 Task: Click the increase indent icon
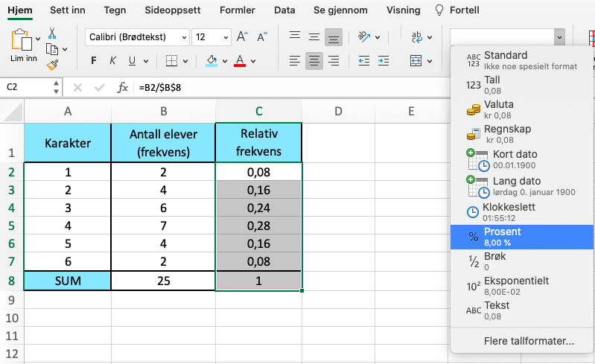tap(384, 61)
